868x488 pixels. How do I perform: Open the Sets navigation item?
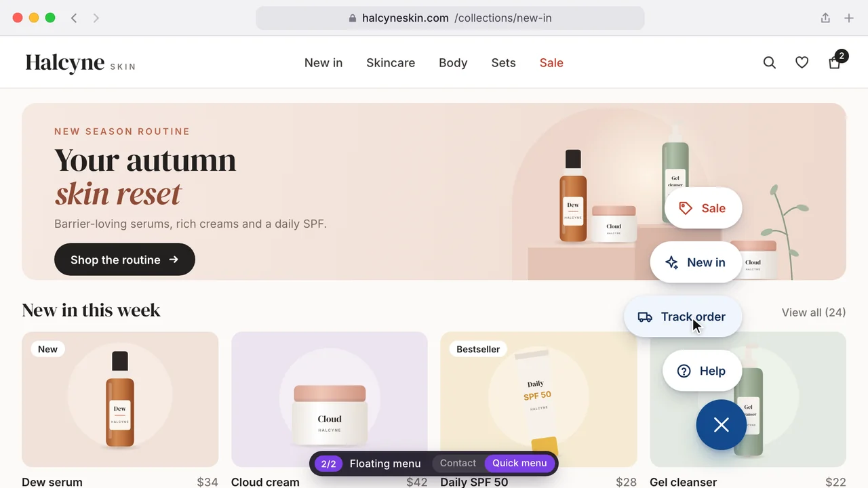point(504,62)
